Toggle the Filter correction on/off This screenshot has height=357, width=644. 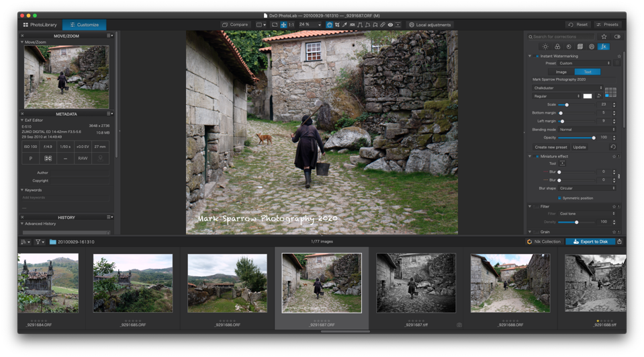(x=537, y=206)
